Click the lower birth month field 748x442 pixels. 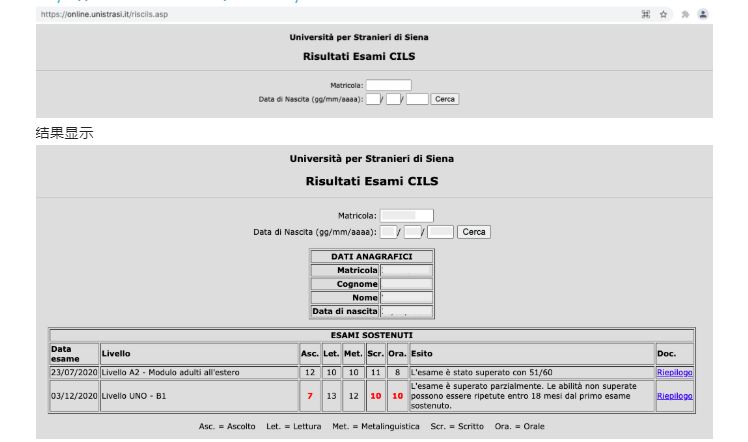(x=413, y=232)
